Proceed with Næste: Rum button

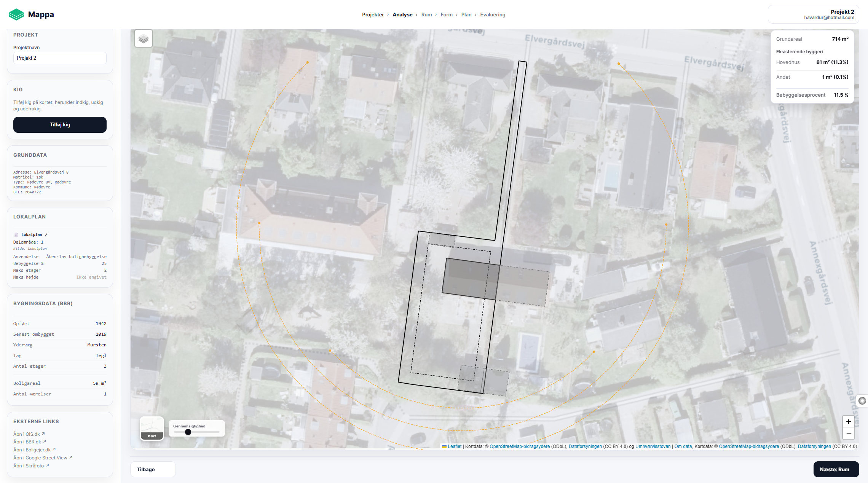point(836,469)
